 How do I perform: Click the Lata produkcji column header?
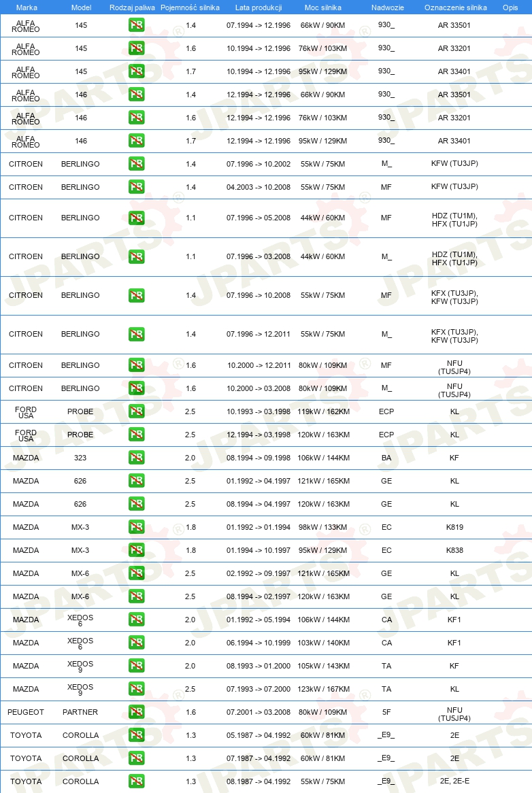259,7
